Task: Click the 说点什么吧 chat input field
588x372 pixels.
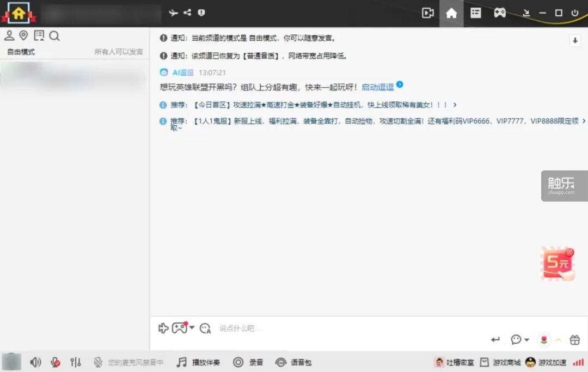Action: point(327,328)
